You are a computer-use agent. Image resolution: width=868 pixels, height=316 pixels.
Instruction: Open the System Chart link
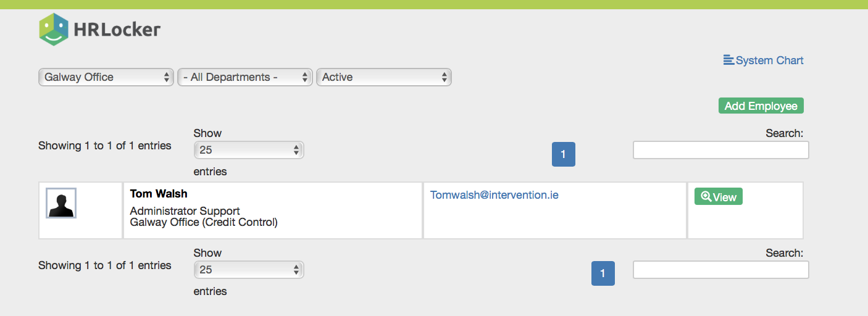coord(769,60)
